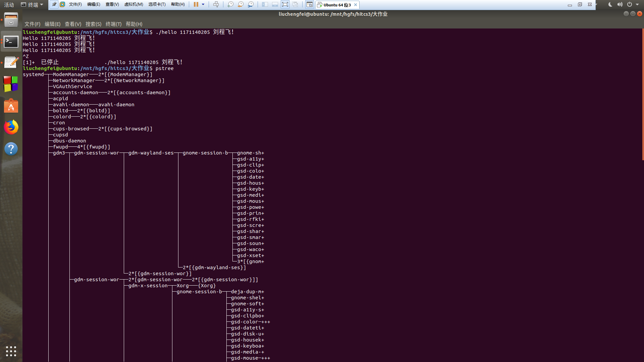The height and width of the screenshot is (362, 644).
Task: Toggle the pin toolbar icon
Action: [54, 5]
